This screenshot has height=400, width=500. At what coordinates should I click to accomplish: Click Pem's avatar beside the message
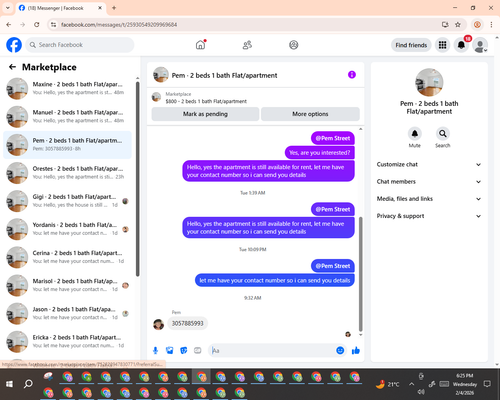(x=158, y=324)
